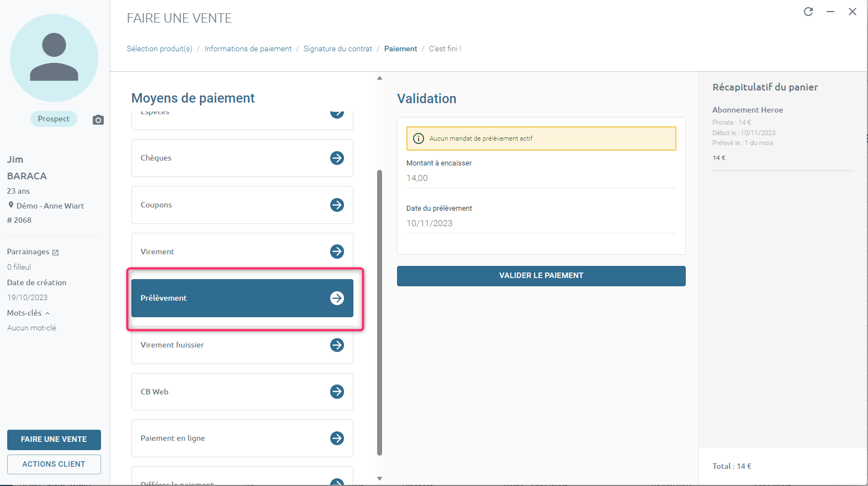Click the payment list scrollbar up arrow

click(x=379, y=78)
